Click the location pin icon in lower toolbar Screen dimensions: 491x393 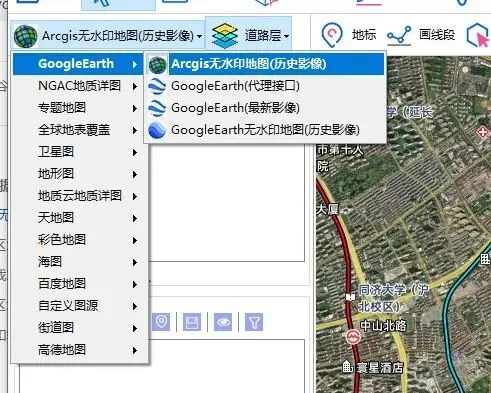[x=161, y=322]
